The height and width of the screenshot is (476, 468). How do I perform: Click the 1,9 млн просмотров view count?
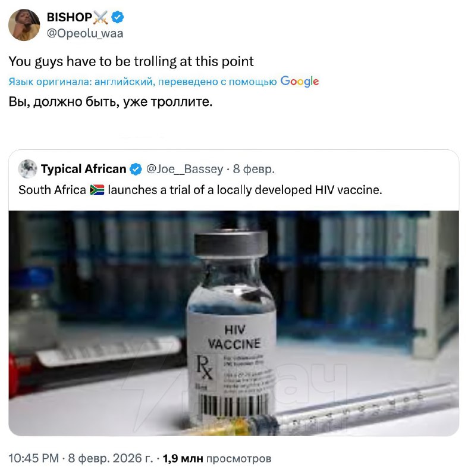click(x=217, y=459)
